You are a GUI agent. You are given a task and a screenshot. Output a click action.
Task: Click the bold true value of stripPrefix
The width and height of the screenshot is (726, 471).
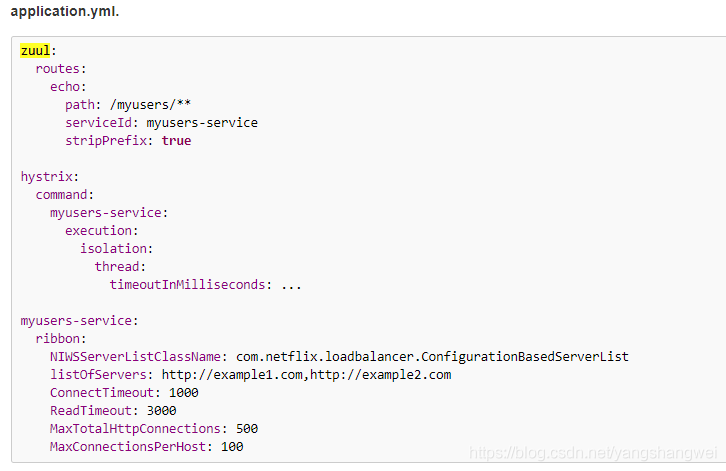[x=176, y=141]
